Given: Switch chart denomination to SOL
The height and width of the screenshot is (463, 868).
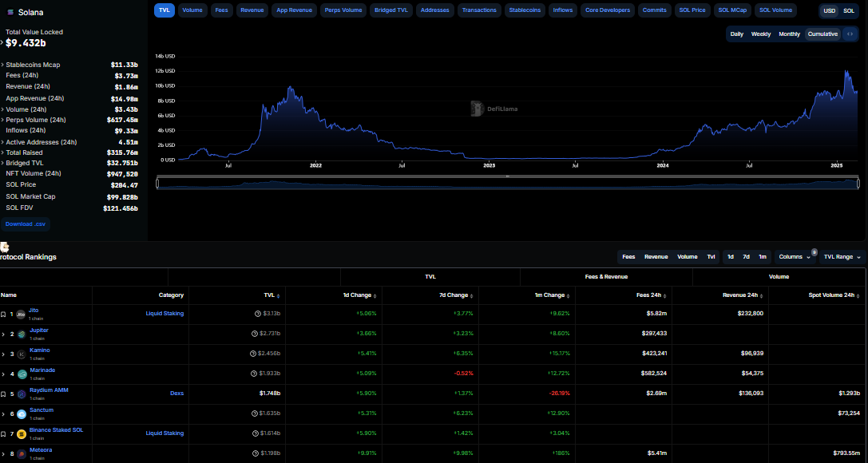Looking at the screenshot, I should point(848,10).
